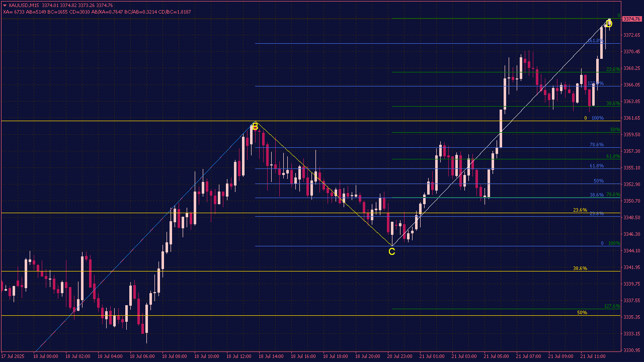Select the D pattern point marker
The height and width of the screenshot is (362, 644).
tap(609, 23)
